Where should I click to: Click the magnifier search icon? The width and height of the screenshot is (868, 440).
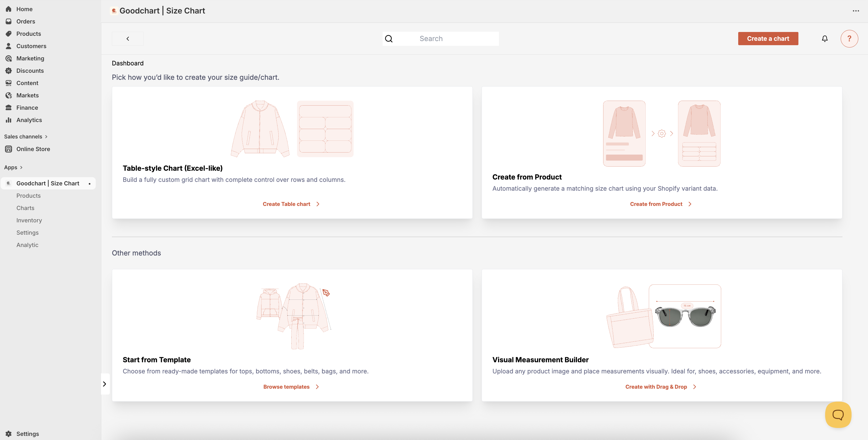coord(389,39)
